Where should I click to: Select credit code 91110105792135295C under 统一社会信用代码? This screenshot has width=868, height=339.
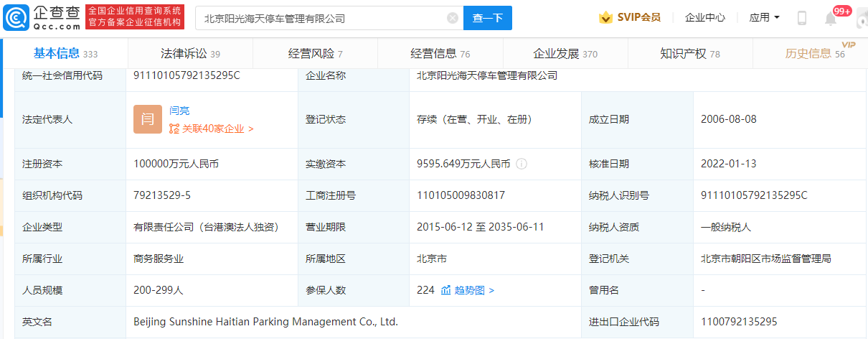tap(187, 75)
